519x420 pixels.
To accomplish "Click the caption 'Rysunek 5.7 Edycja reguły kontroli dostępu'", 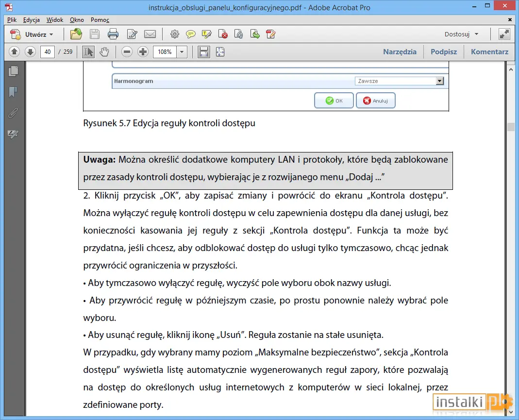I will pyautogui.click(x=169, y=123).
